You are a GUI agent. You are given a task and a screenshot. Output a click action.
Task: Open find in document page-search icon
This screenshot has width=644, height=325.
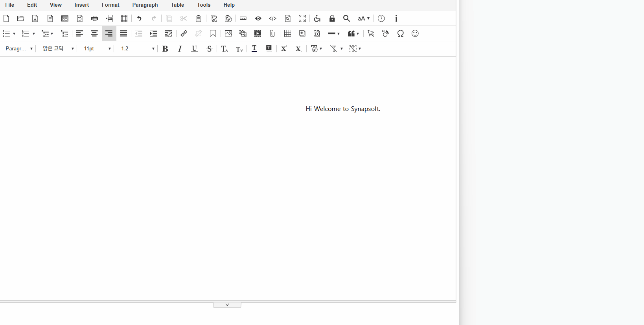coord(288,18)
